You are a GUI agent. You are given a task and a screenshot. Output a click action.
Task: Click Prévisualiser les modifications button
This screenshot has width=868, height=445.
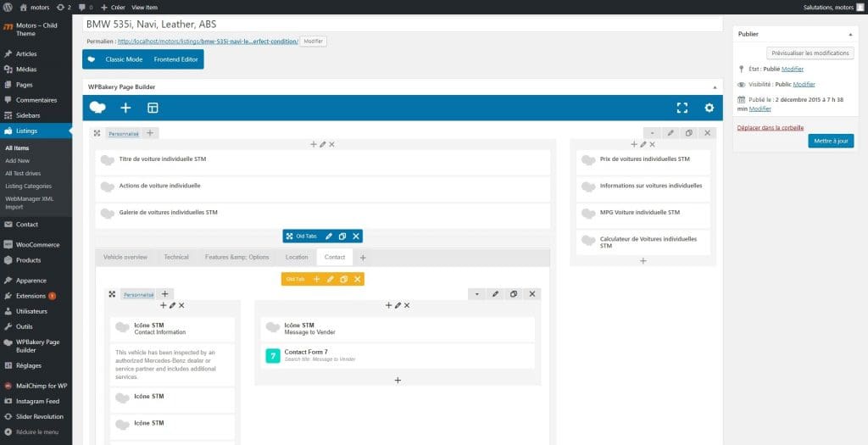click(810, 53)
